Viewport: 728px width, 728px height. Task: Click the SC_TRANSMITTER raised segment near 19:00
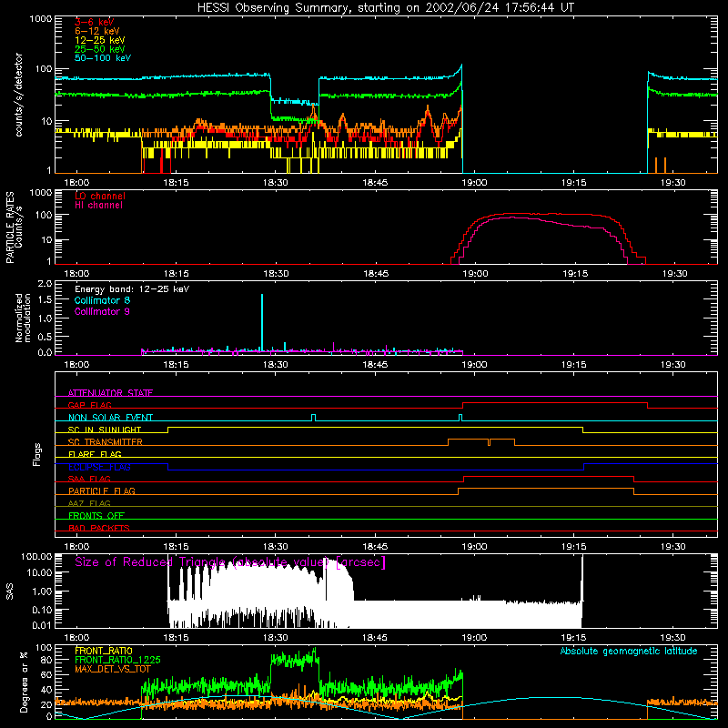pyautogui.click(x=481, y=441)
